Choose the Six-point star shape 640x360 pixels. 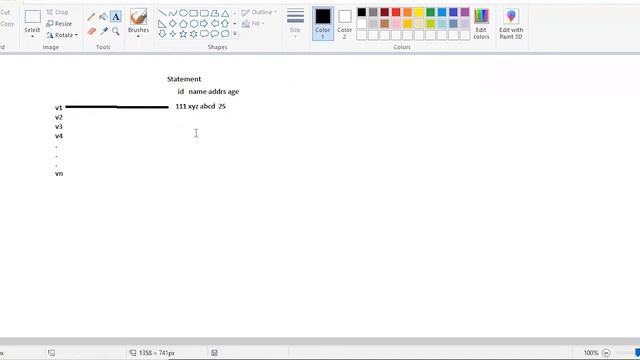click(193, 34)
